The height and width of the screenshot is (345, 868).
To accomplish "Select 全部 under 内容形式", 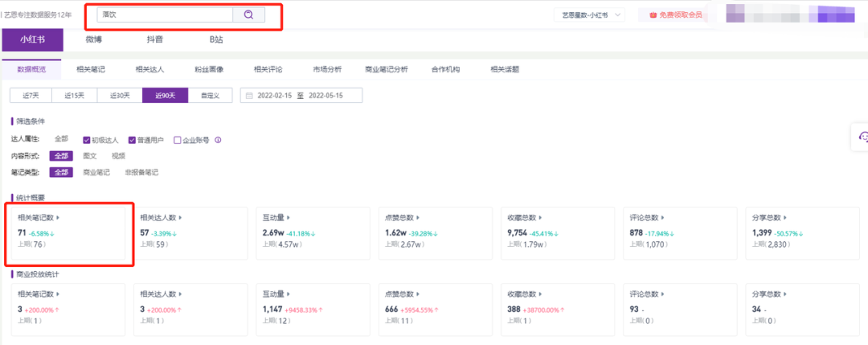I will [x=61, y=156].
